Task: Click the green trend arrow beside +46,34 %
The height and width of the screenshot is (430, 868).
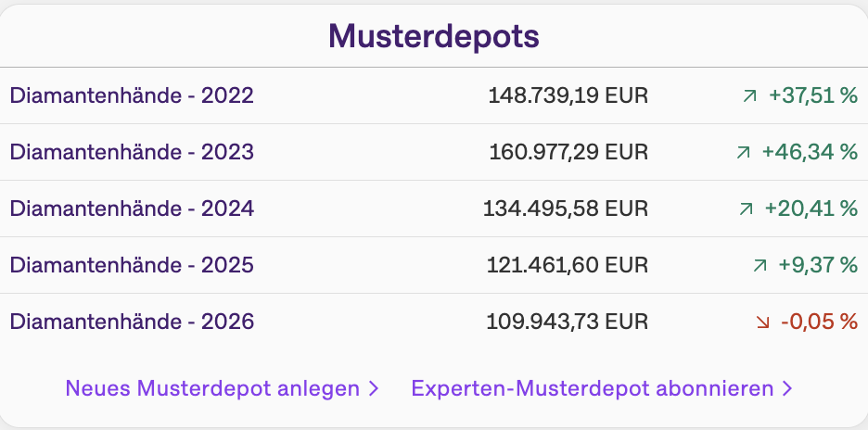Action: pos(743,152)
